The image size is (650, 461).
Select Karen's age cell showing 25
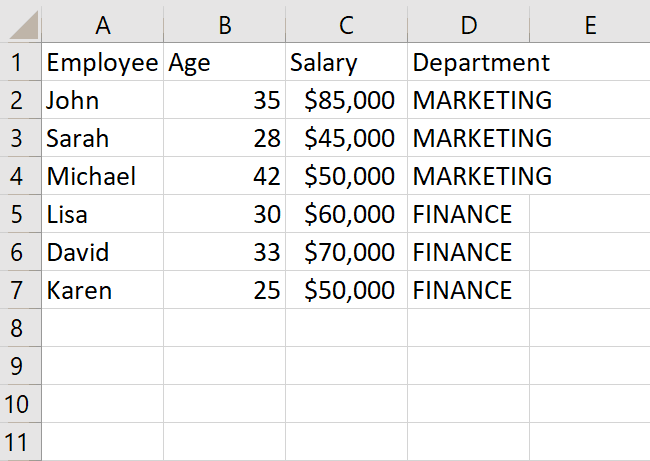(x=225, y=289)
